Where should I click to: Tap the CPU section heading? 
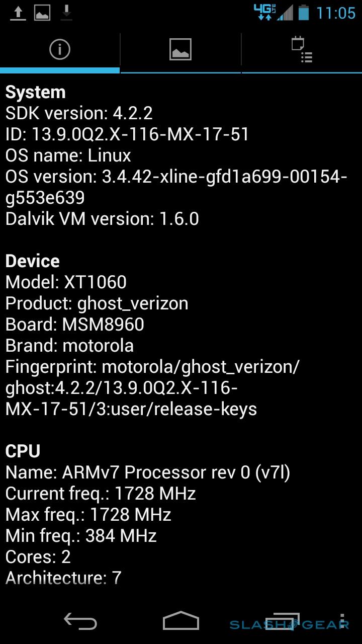coord(23,451)
